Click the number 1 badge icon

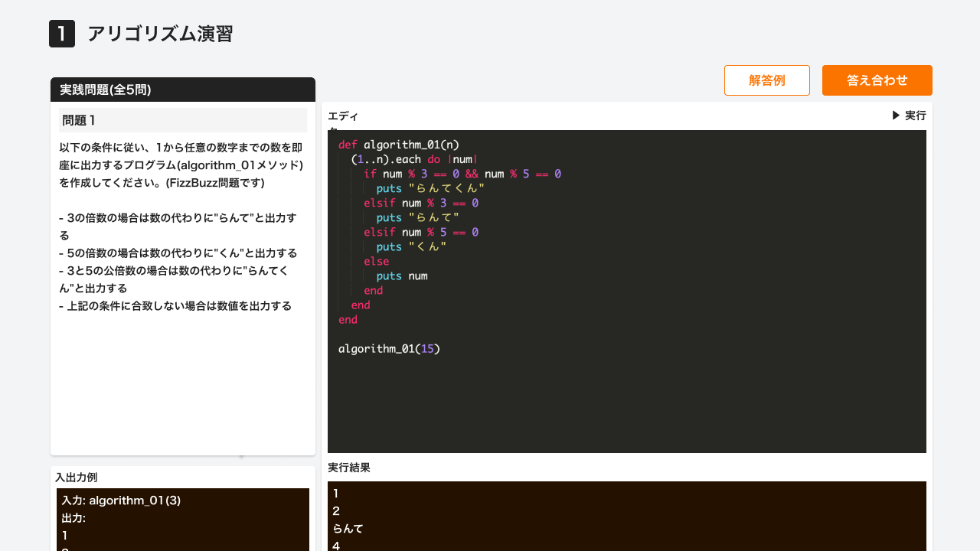coord(62,34)
